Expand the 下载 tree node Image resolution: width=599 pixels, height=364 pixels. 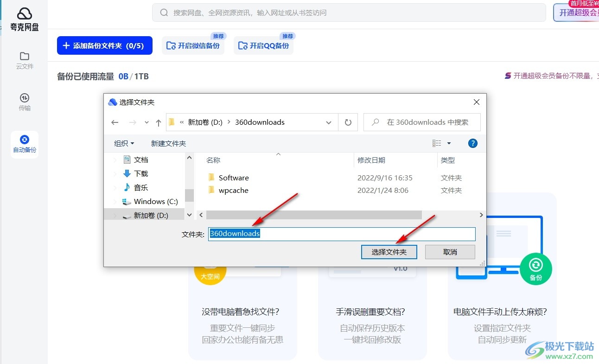[x=115, y=173]
